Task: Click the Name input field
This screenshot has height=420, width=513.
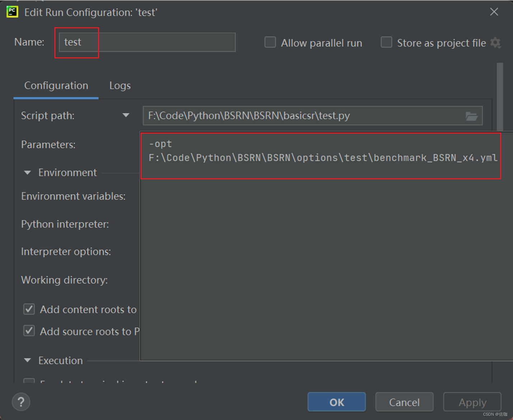Action: tap(147, 42)
